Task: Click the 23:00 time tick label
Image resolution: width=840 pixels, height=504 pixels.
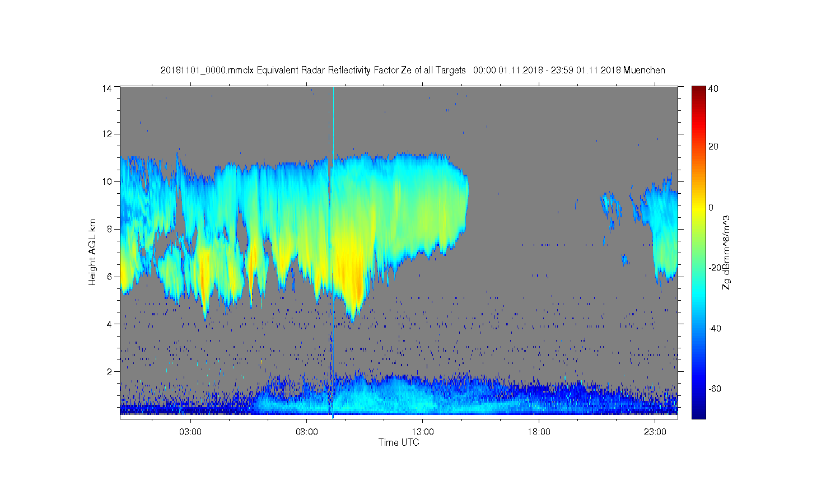Action: coord(655,432)
